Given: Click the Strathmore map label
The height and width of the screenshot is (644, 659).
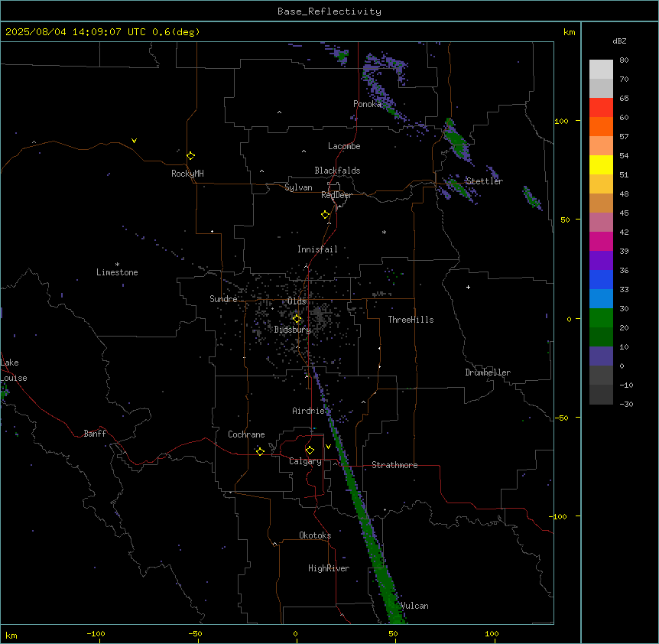Looking at the screenshot, I should (x=394, y=465).
